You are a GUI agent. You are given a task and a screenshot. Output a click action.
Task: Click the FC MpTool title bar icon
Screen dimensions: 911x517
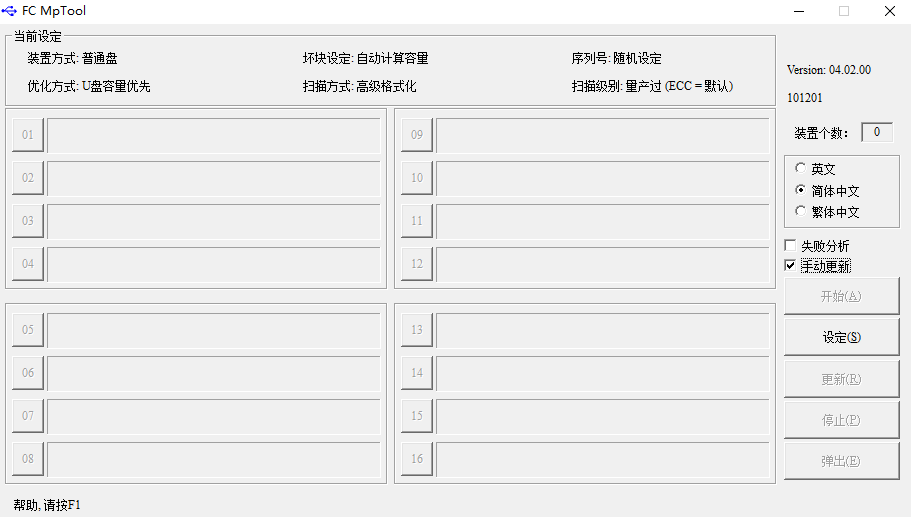[10, 11]
